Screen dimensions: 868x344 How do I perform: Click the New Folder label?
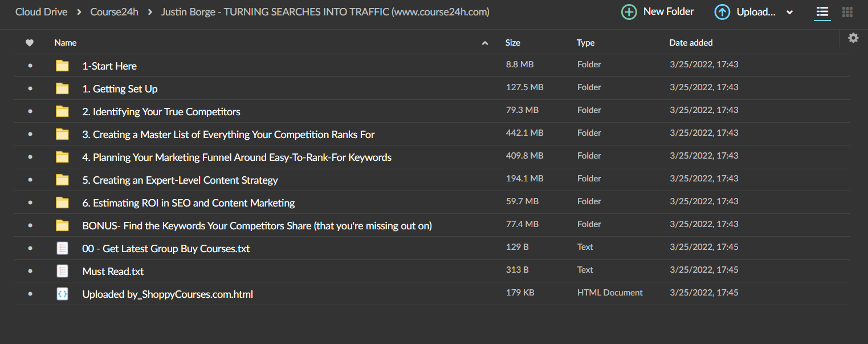tap(669, 11)
